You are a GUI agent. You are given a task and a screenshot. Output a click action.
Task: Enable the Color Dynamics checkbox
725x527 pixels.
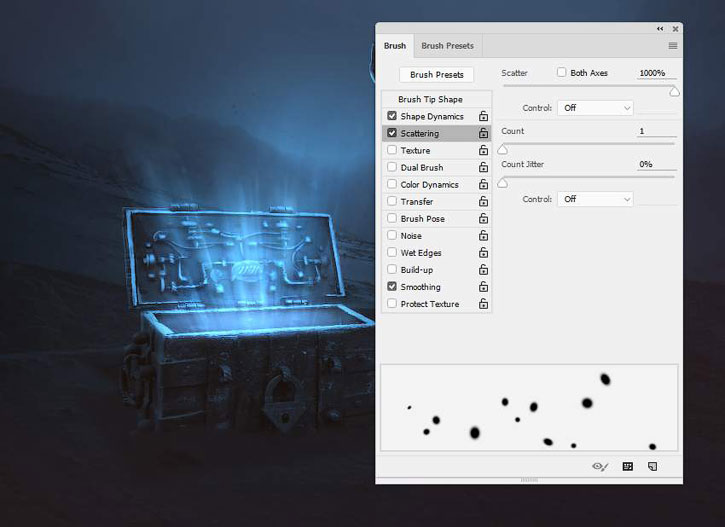coord(392,184)
